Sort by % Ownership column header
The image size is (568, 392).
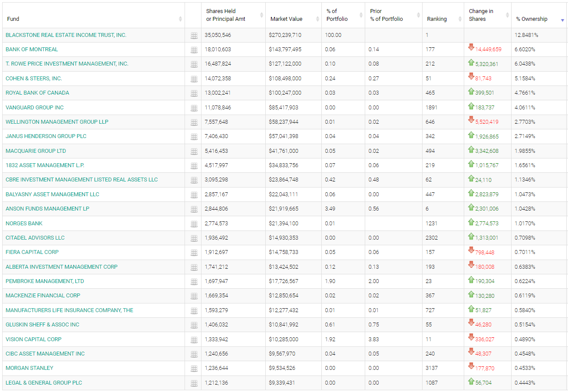pyautogui.click(x=539, y=15)
